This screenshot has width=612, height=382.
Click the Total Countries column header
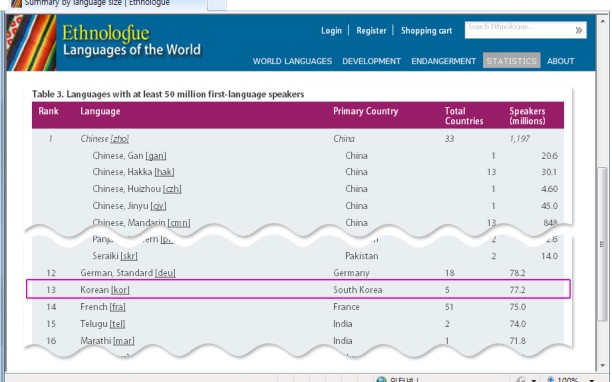(464, 116)
